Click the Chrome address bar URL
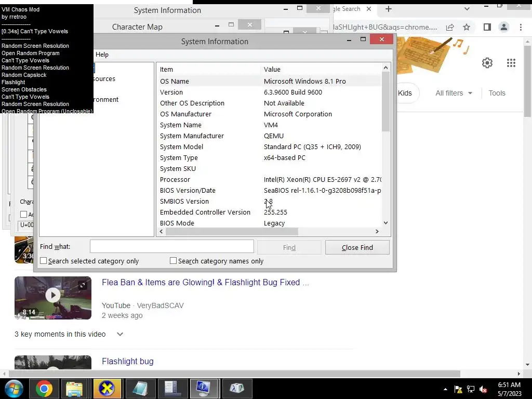532x399 pixels. 385,27
